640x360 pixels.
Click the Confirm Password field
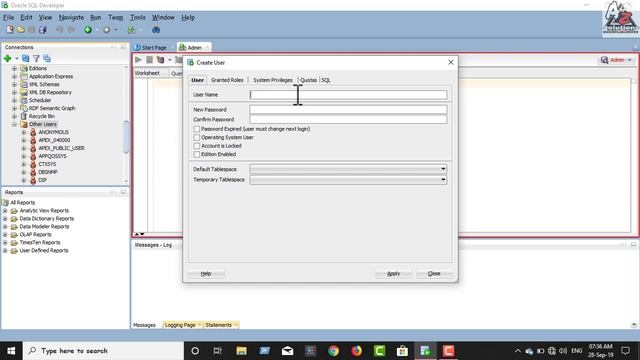[x=348, y=119]
